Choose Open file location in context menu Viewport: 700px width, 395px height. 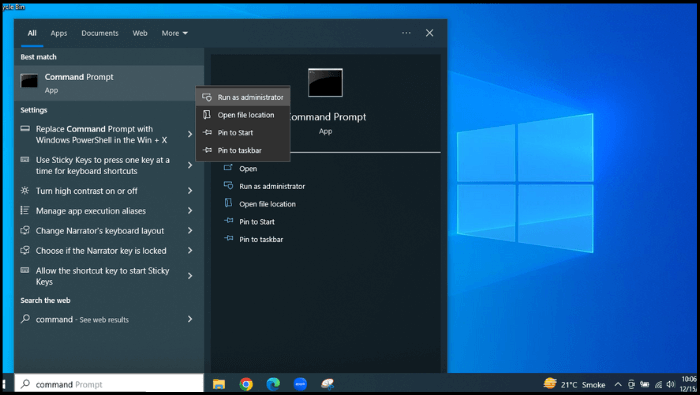point(243,115)
